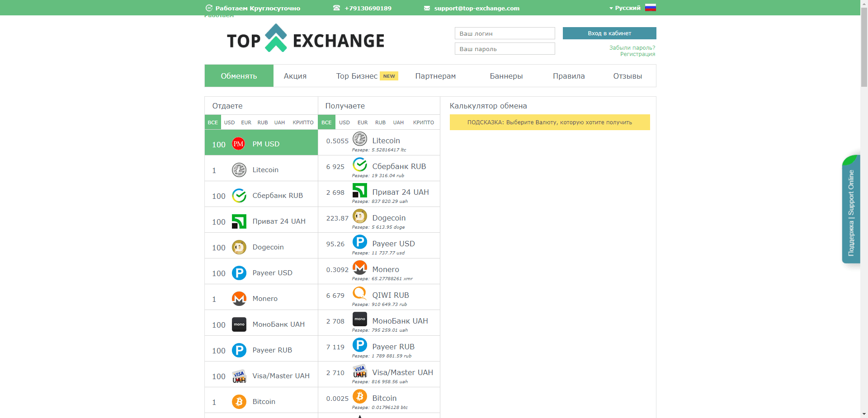
Task: Click the Вход в кабинет button
Action: point(609,33)
